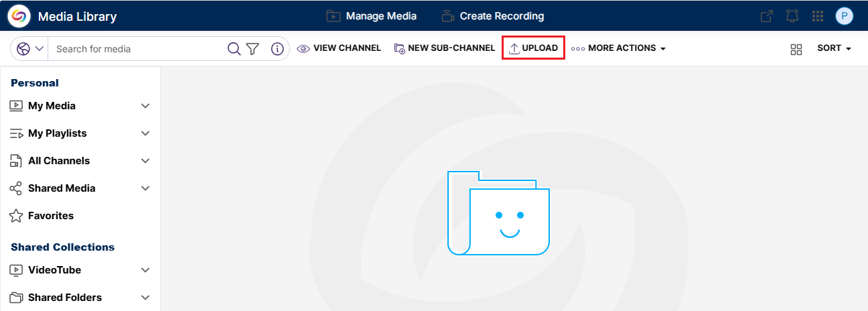Click the open-in-new-window icon
868x311 pixels.
point(767,16)
